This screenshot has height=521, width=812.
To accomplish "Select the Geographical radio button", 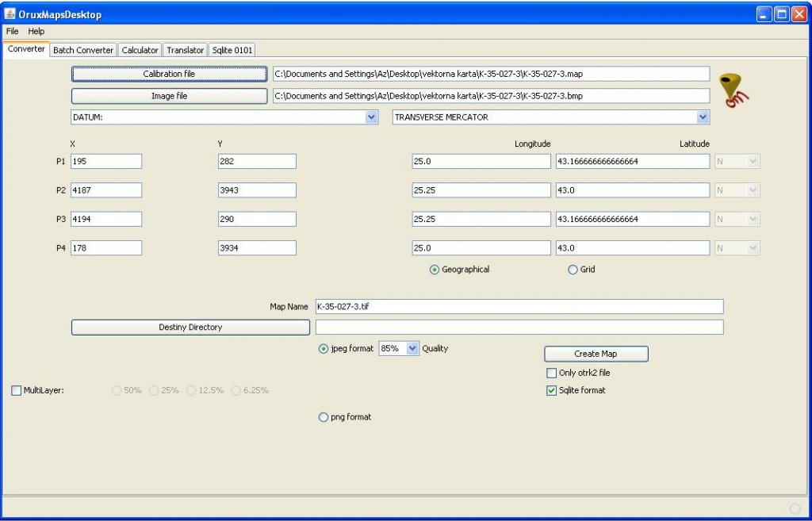I will pyautogui.click(x=435, y=270).
